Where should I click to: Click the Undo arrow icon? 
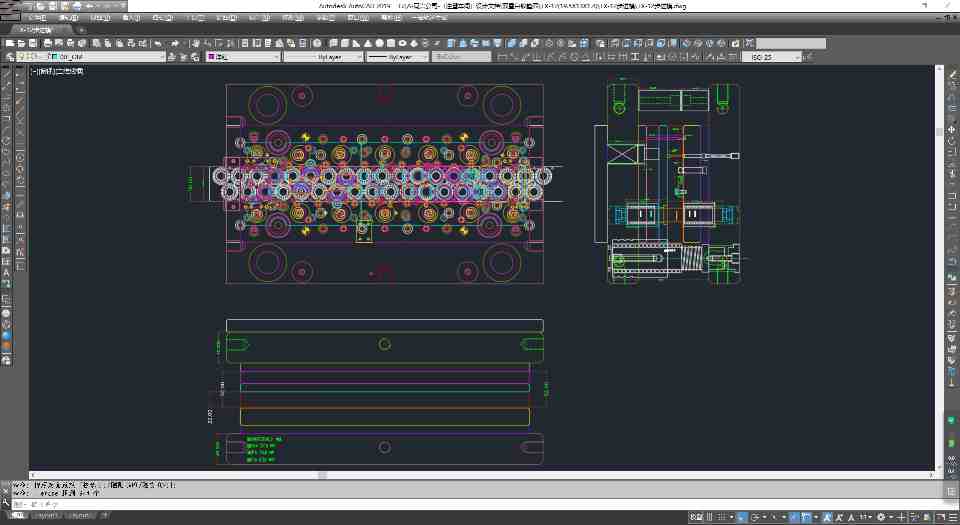(x=159, y=43)
